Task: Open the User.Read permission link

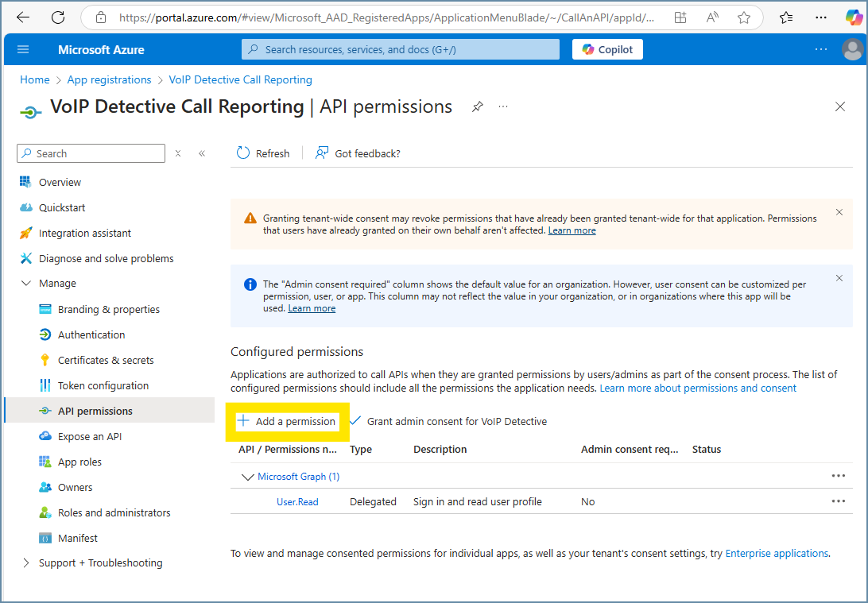Action: point(297,502)
